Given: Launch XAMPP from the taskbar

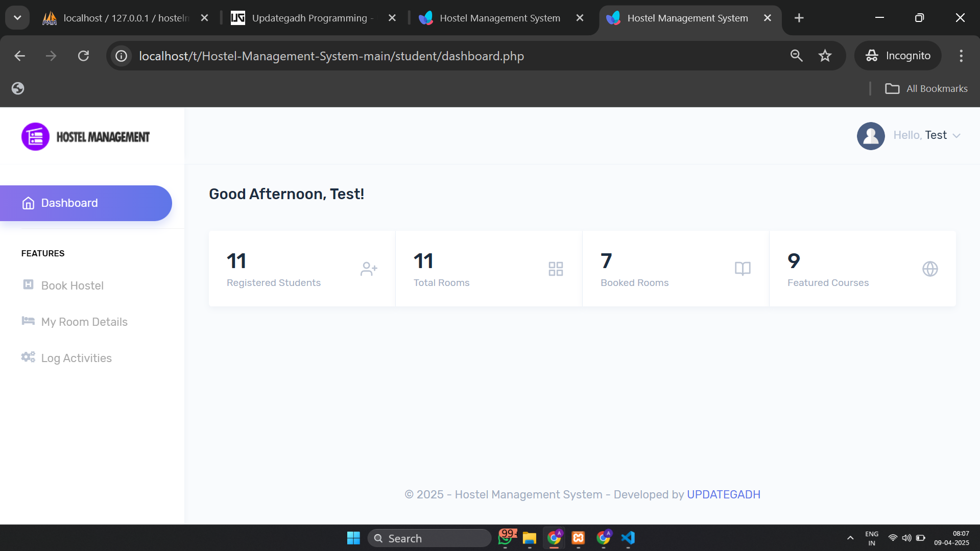Looking at the screenshot, I should (x=579, y=538).
